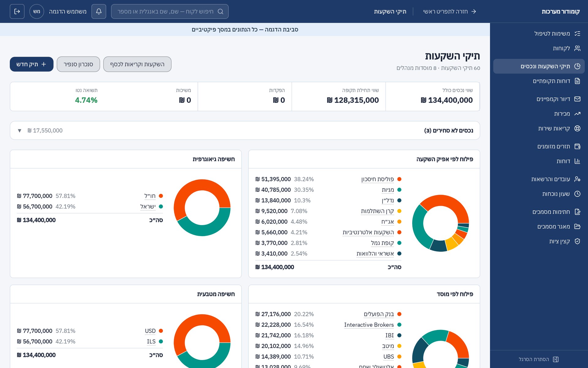This screenshot has width=588, height=368.
Task: Click the אשראי והלוואות legend link
Action: point(375,254)
